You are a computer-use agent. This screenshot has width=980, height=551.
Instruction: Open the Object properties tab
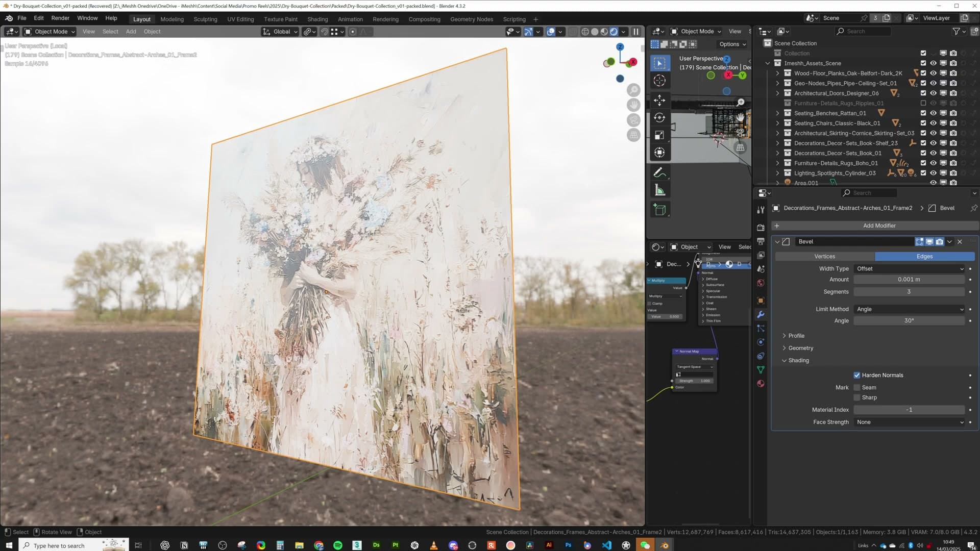click(761, 300)
